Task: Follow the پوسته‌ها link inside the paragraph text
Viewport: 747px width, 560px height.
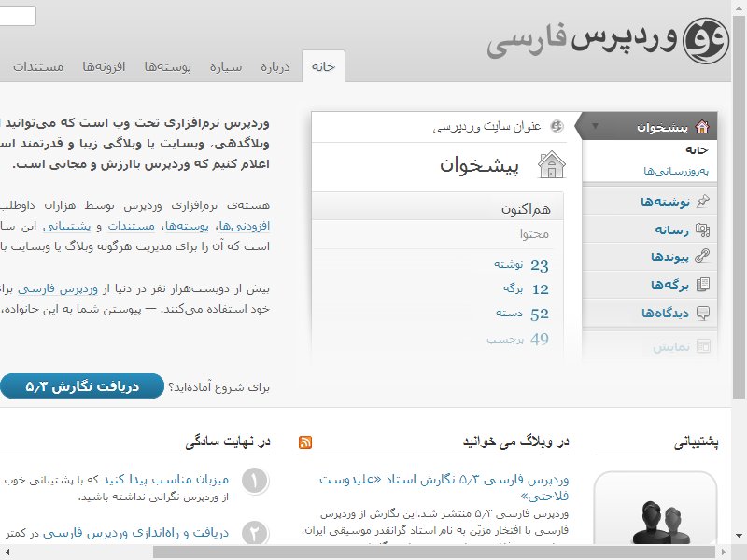Action: 187,226
